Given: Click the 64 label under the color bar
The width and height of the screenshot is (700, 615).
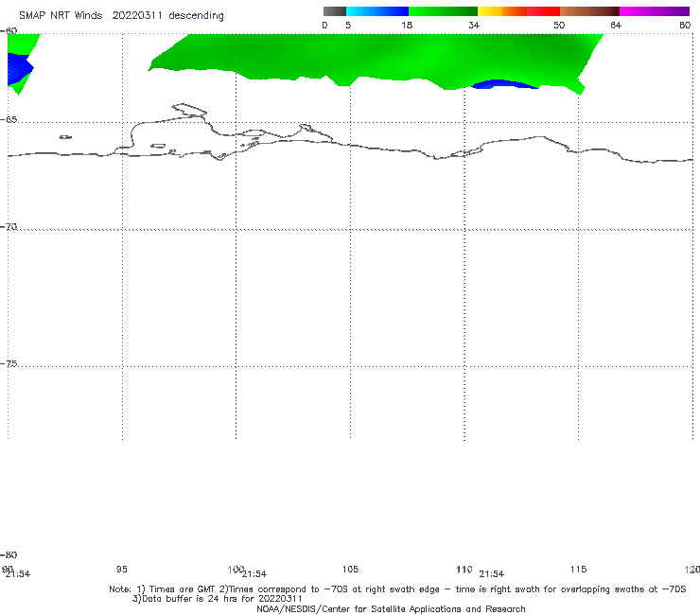Looking at the screenshot, I should pyautogui.click(x=616, y=25).
